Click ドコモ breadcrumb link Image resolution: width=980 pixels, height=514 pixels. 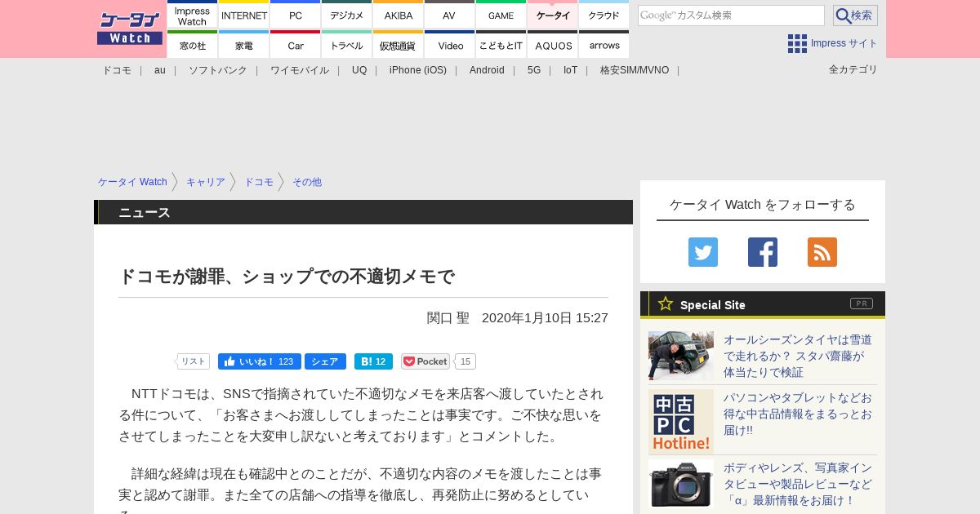[x=259, y=182]
